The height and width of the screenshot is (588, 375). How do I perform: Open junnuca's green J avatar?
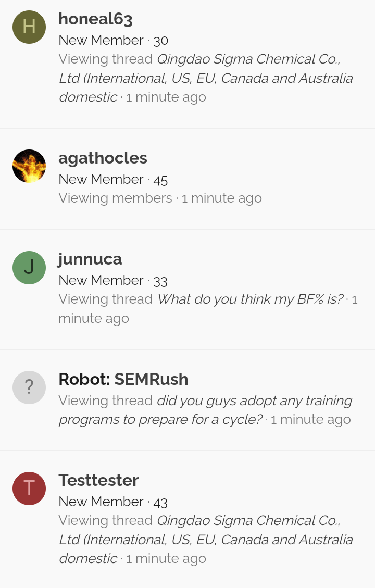[x=29, y=267]
